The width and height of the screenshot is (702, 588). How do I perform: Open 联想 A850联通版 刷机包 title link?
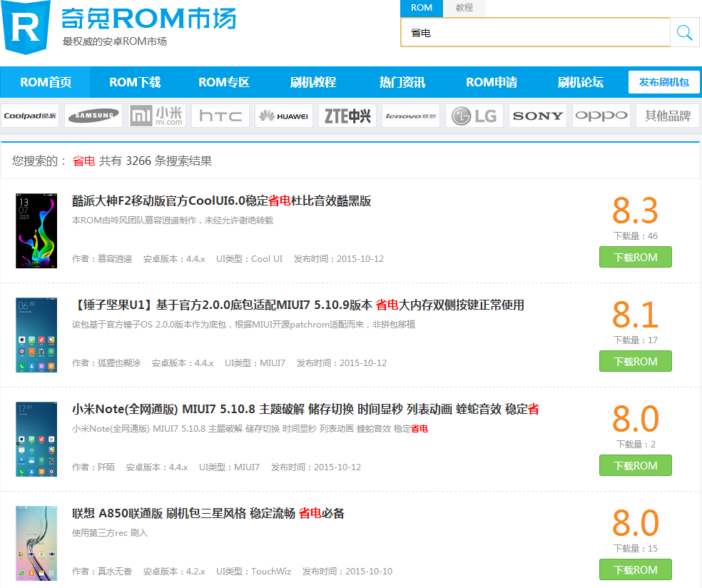[x=208, y=513]
